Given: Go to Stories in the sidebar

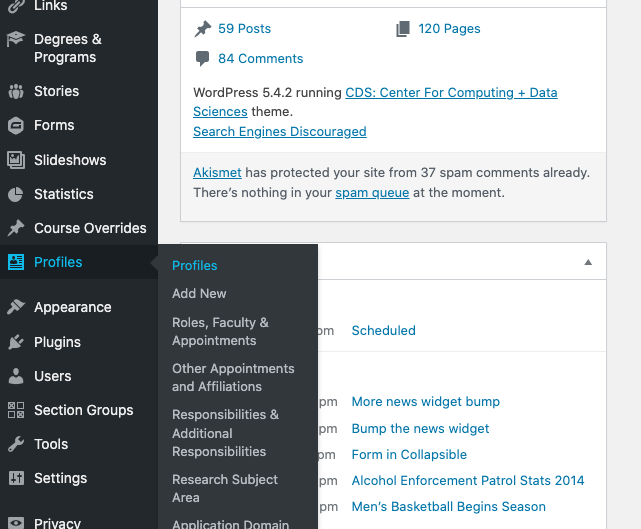Looking at the screenshot, I should click(56, 91).
